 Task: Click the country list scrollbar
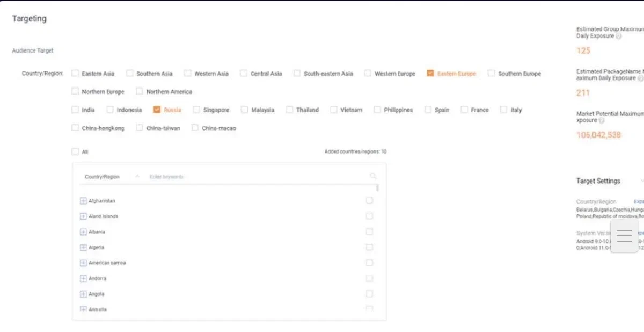click(377, 188)
